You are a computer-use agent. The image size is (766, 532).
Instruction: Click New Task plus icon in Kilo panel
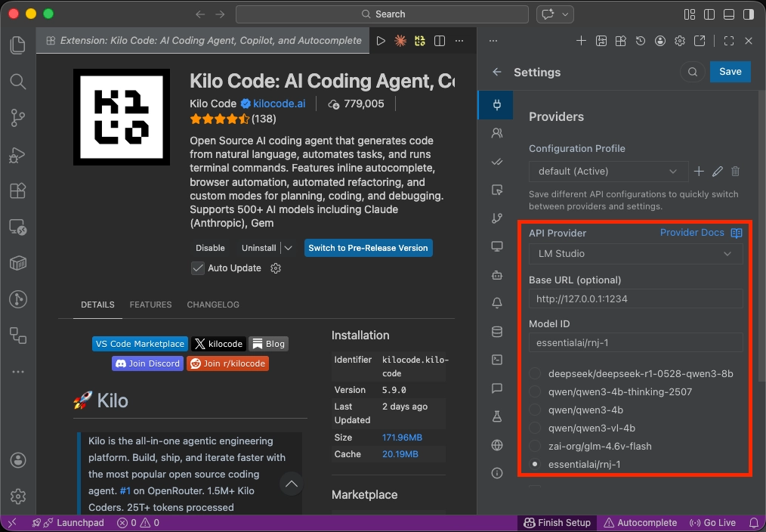[x=581, y=41]
